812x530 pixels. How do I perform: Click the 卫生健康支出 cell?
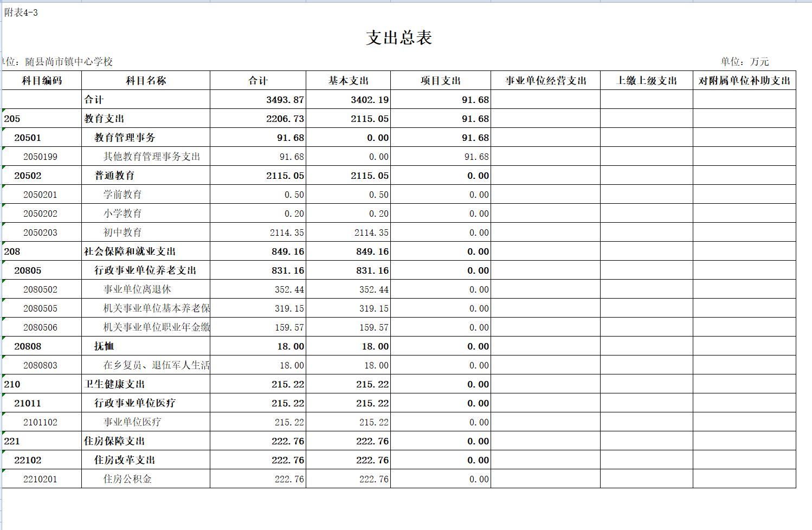pos(146,384)
